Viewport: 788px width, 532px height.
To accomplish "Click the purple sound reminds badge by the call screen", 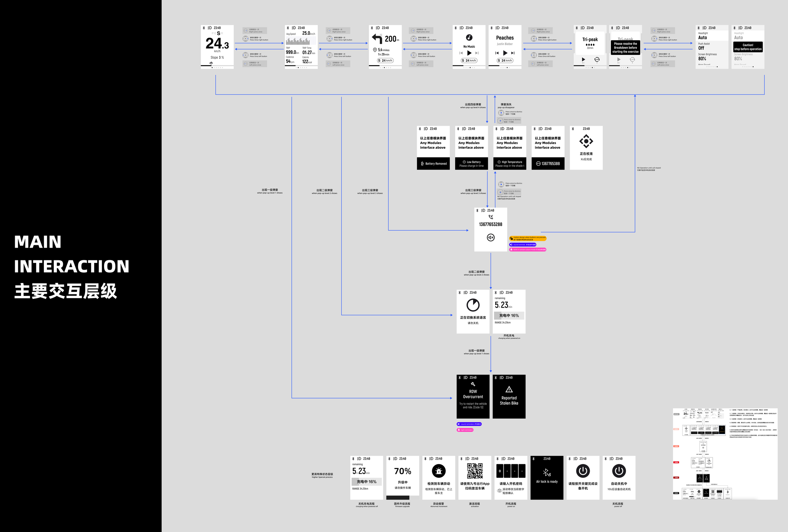I will point(523,245).
